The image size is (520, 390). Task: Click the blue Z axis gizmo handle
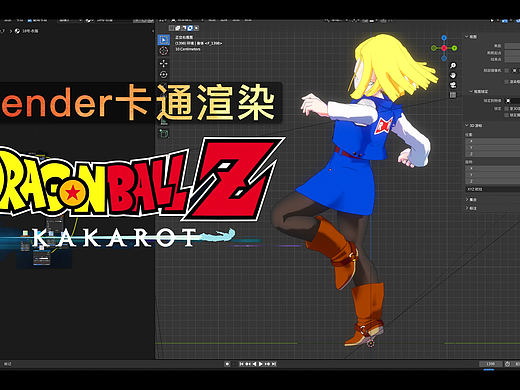[x=444, y=38]
